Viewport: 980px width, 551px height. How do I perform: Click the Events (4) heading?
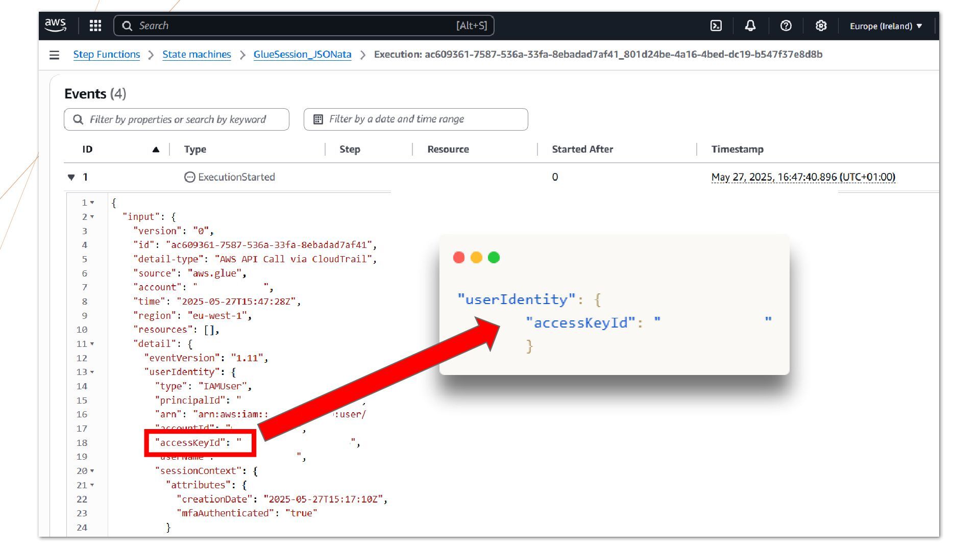[95, 94]
